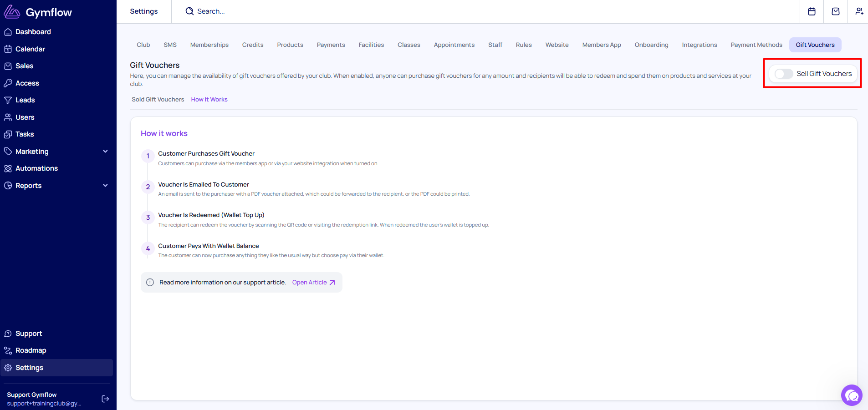868x410 pixels.
Task: Open Support in the sidebar
Action: coord(28,334)
